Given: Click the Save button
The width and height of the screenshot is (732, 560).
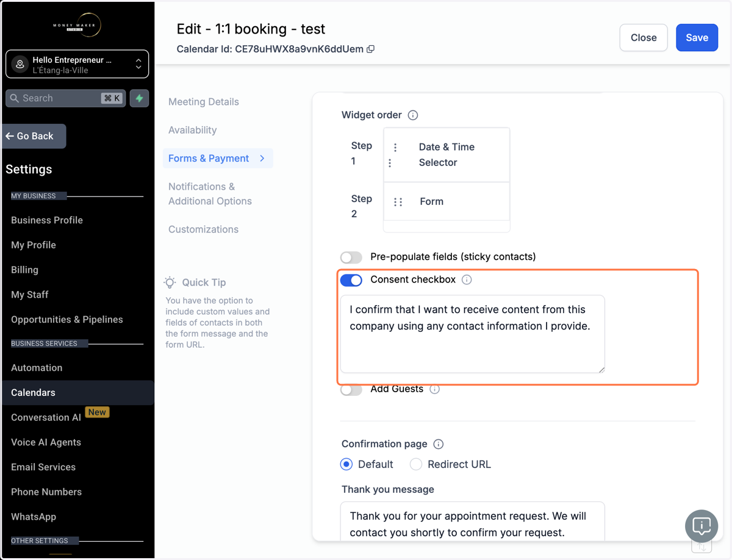Looking at the screenshot, I should pyautogui.click(x=697, y=37).
